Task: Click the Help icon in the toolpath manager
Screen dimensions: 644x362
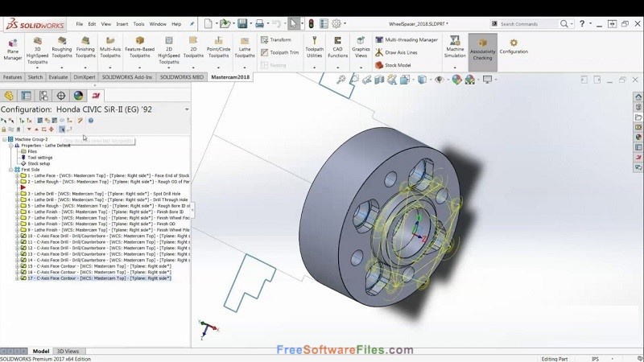Action: tap(91, 120)
